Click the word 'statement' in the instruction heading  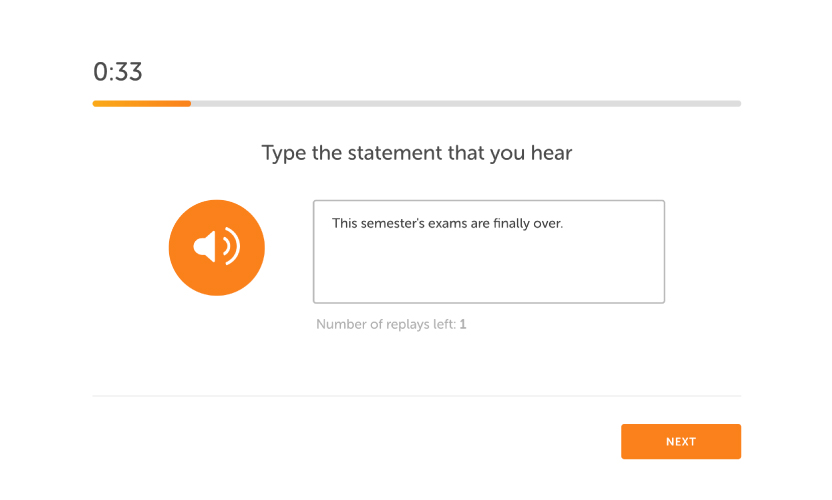click(395, 153)
